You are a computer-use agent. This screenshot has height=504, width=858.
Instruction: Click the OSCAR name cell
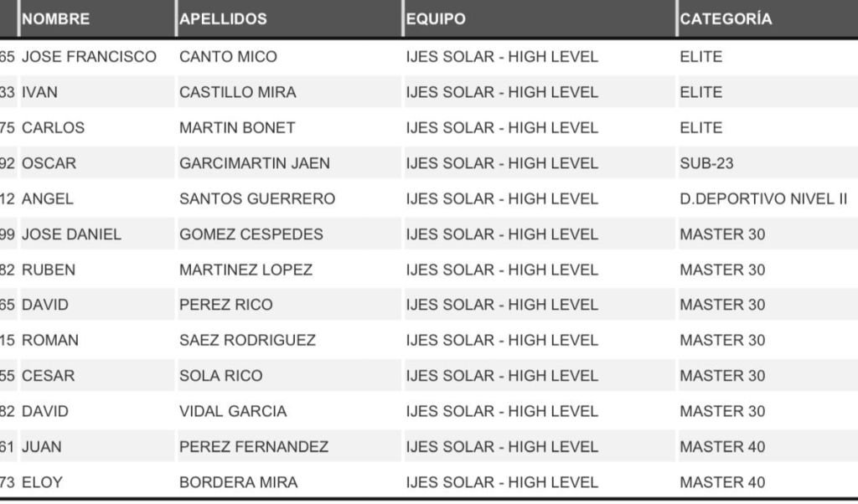coord(49,163)
